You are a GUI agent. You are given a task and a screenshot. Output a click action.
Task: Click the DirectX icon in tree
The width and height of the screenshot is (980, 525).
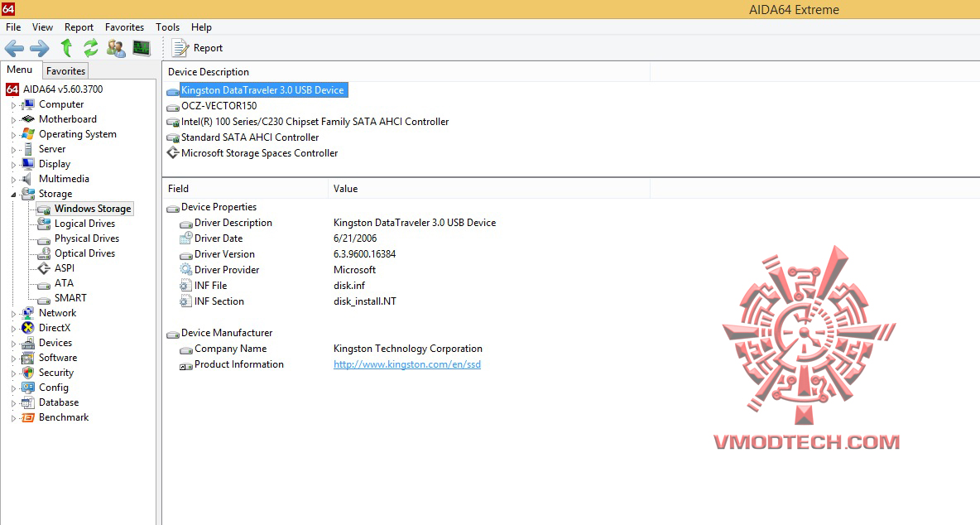(28, 328)
